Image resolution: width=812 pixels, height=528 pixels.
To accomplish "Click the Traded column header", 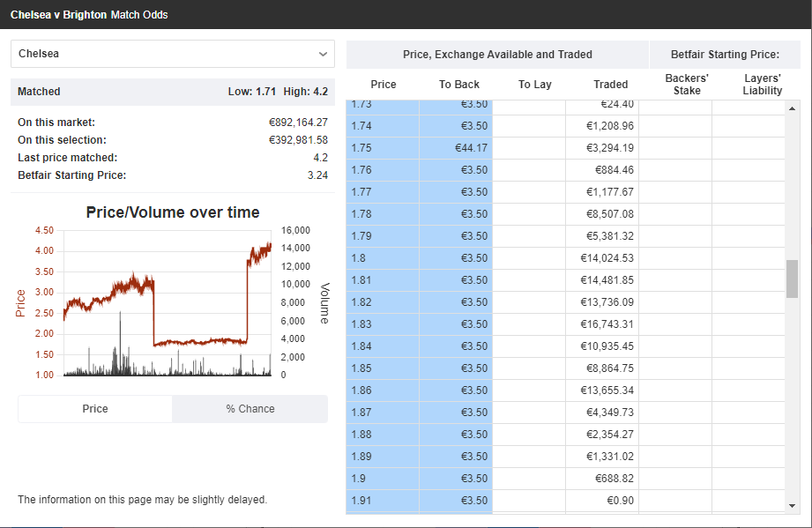I will (x=611, y=85).
